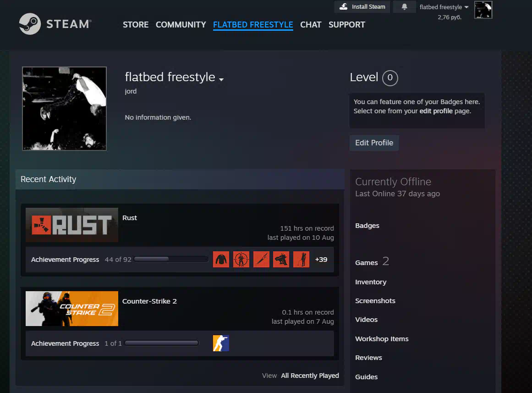Click the Rust game title link
The height and width of the screenshot is (393, 532).
point(130,218)
